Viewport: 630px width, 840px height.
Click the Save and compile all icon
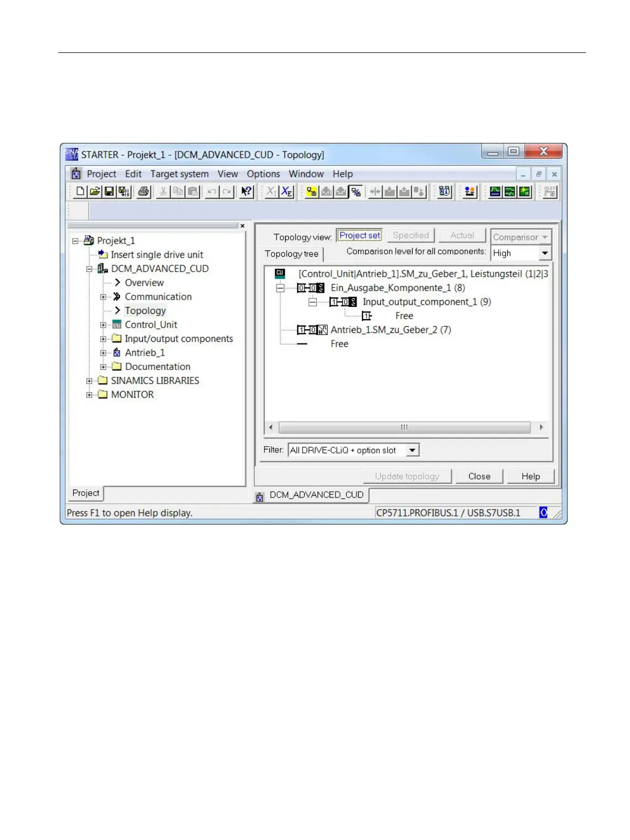coord(124,192)
